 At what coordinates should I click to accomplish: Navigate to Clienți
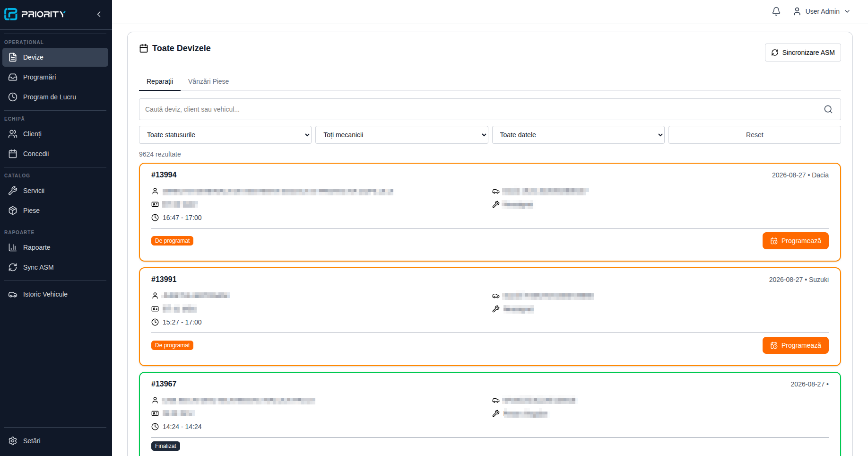[x=55, y=134]
